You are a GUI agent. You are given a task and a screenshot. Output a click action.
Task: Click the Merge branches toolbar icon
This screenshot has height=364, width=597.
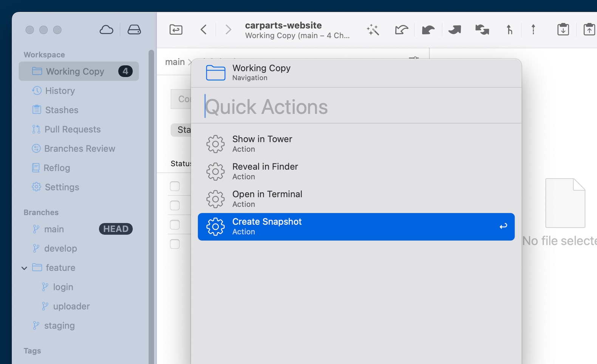pos(509,29)
